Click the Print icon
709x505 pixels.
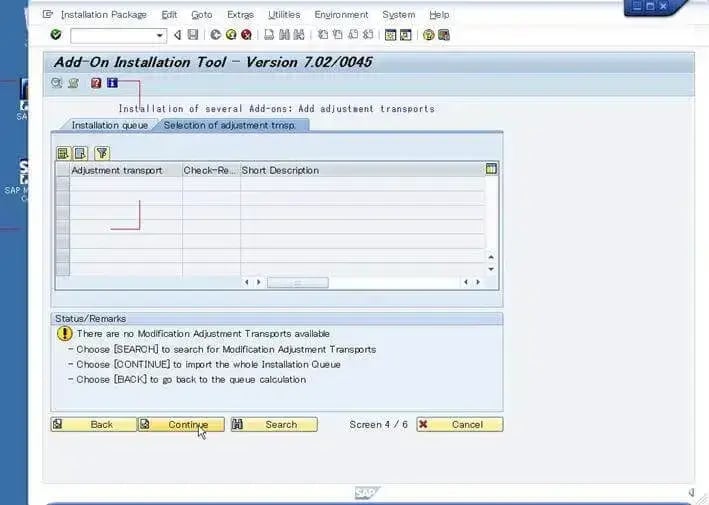coord(269,35)
